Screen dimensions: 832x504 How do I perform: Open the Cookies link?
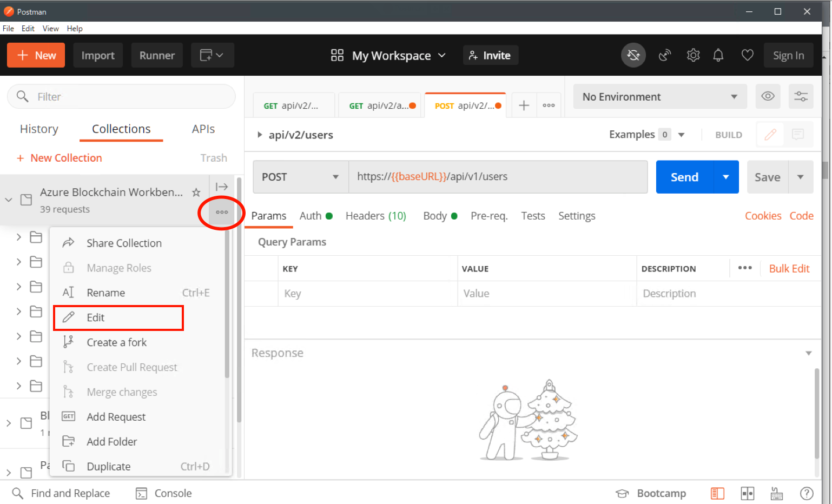[x=763, y=216]
